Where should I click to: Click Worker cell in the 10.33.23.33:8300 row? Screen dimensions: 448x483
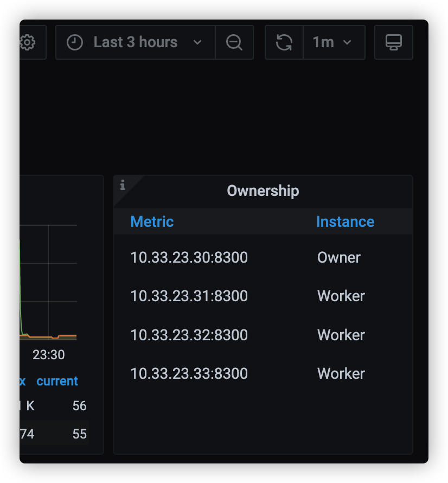(341, 373)
